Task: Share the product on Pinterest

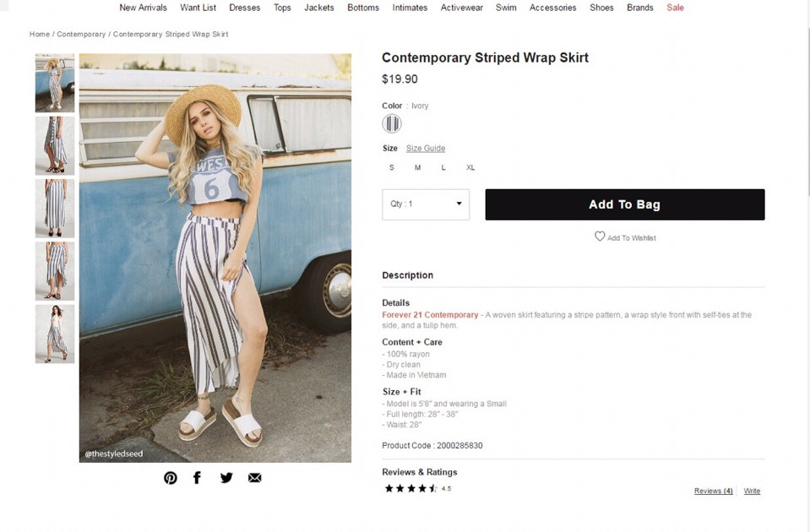Action: (x=171, y=478)
